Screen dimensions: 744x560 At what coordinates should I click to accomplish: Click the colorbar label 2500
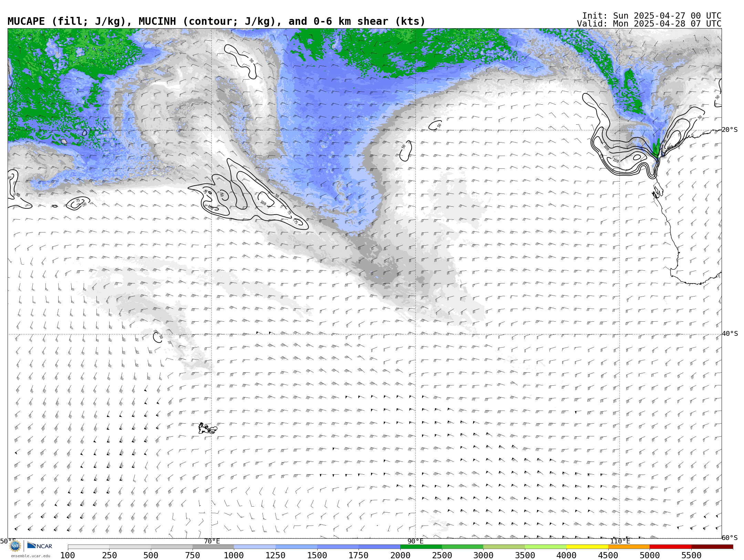click(442, 556)
